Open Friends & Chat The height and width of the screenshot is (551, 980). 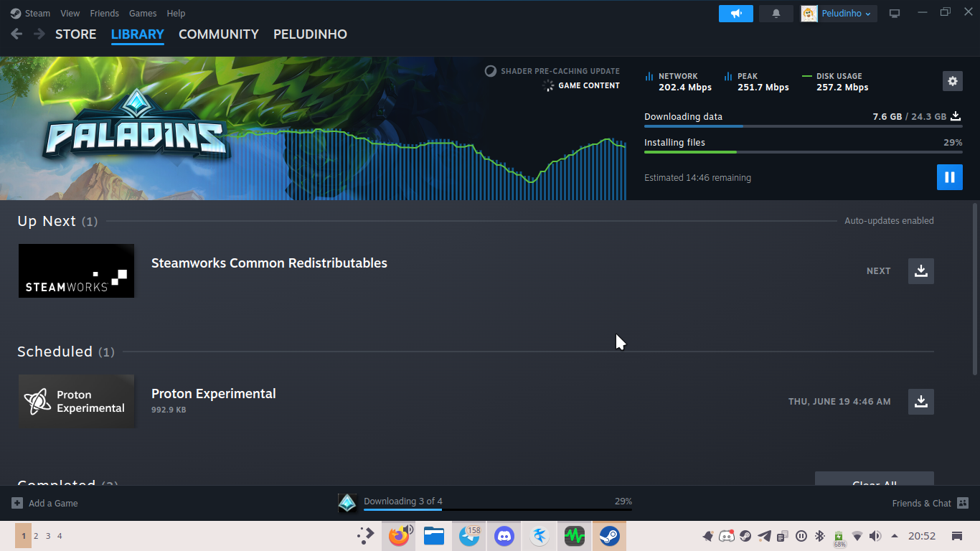tap(930, 504)
